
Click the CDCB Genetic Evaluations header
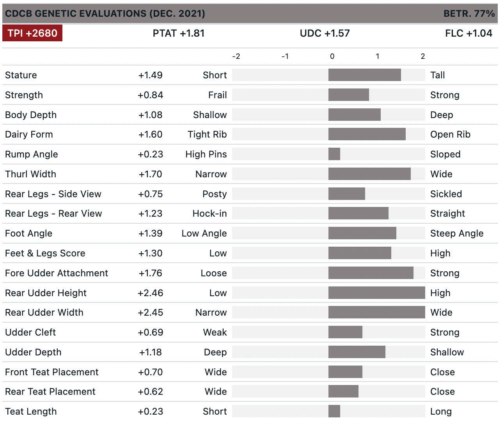click(x=105, y=14)
